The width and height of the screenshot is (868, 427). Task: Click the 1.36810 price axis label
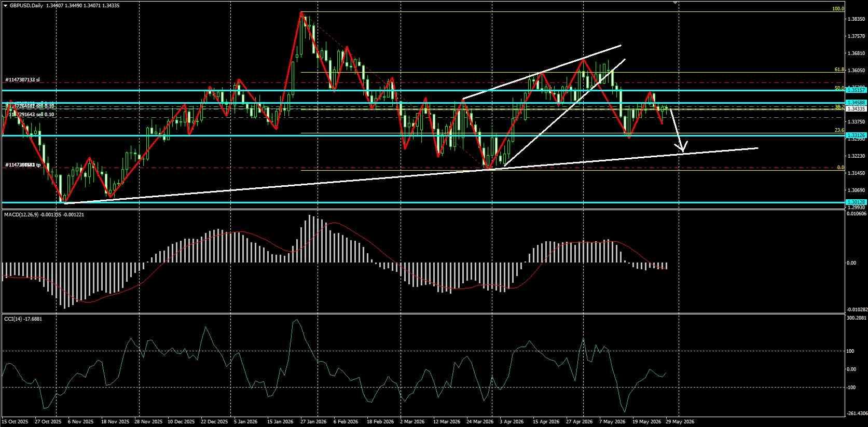pyautogui.click(x=856, y=53)
